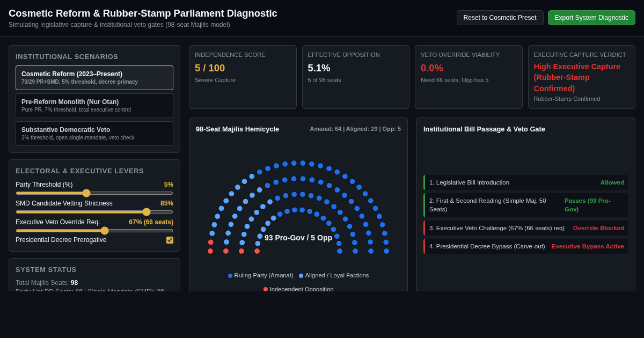This screenshot has width=644, height=338.
Task: Toggle Presidential Decree Prerogative checkbox
Action: [x=170, y=240]
